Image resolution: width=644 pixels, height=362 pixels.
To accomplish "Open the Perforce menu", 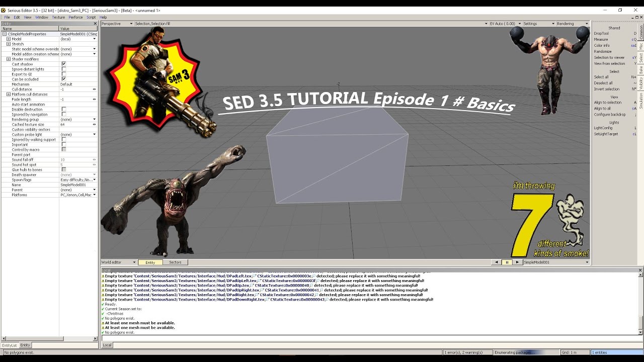I will [x=75, y=17].
